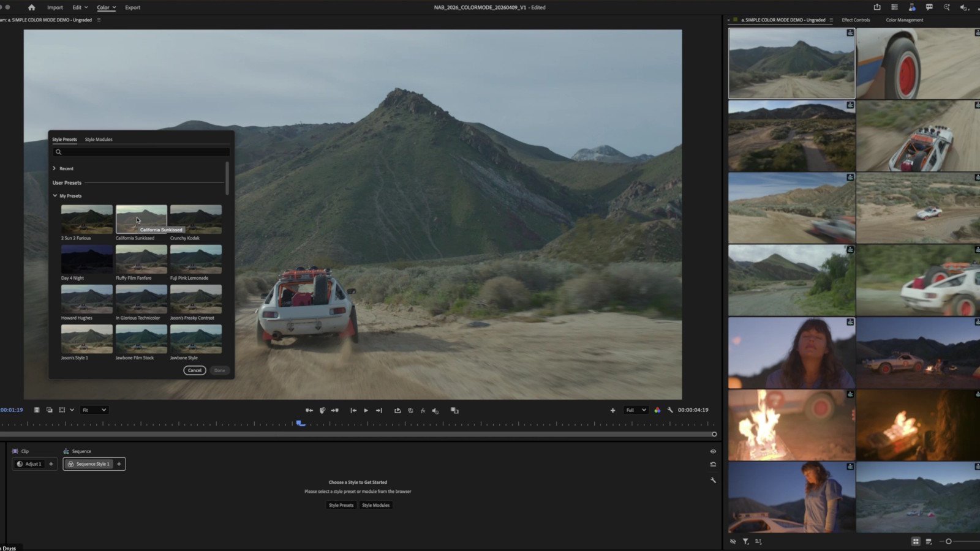Click the Global FX Mute icon
The width and height of the screenshot is (980, 551).
[423, 410]
